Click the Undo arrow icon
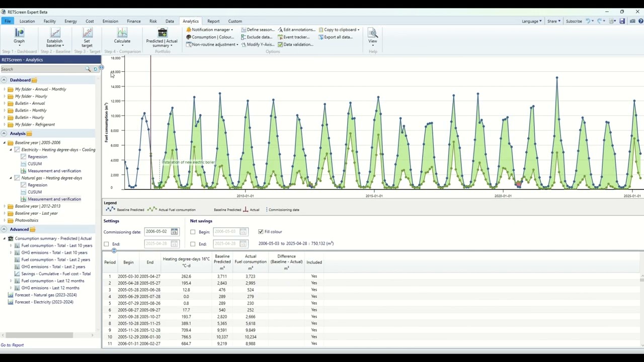 coord(588,21)
